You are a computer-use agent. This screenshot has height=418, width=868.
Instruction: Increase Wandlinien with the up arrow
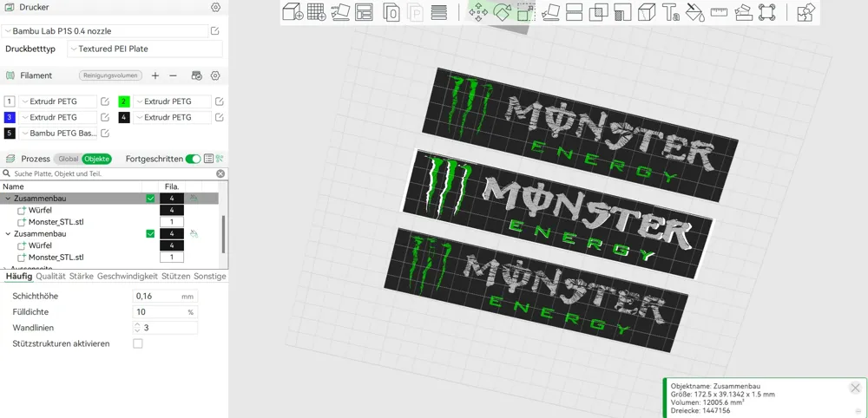click(137, 324)
